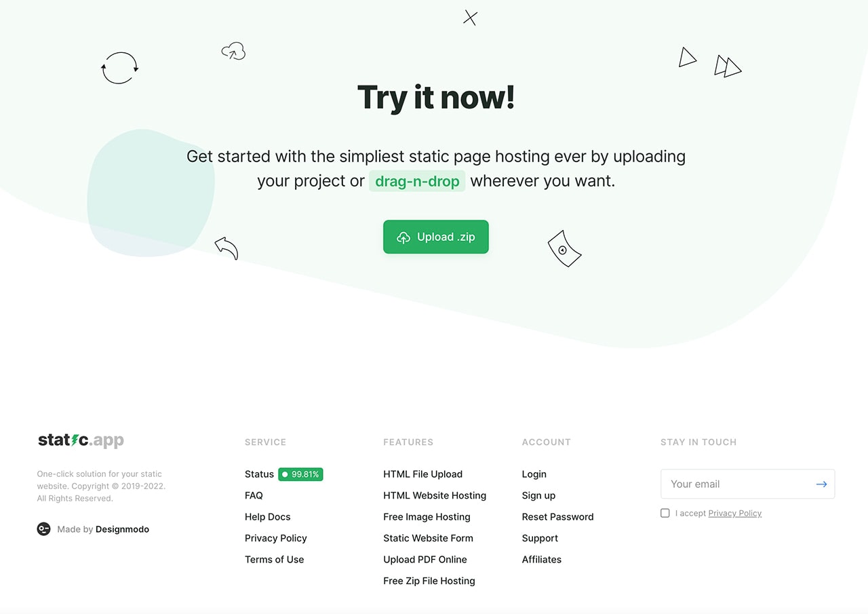Select Upload PDF Online link
Screen dimensions: 868x614
pos(425,560)
